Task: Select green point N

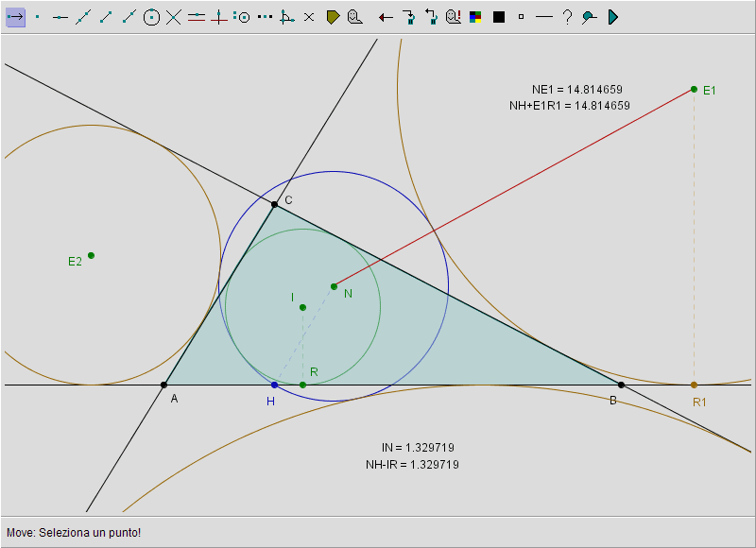Action: point(335,287)
